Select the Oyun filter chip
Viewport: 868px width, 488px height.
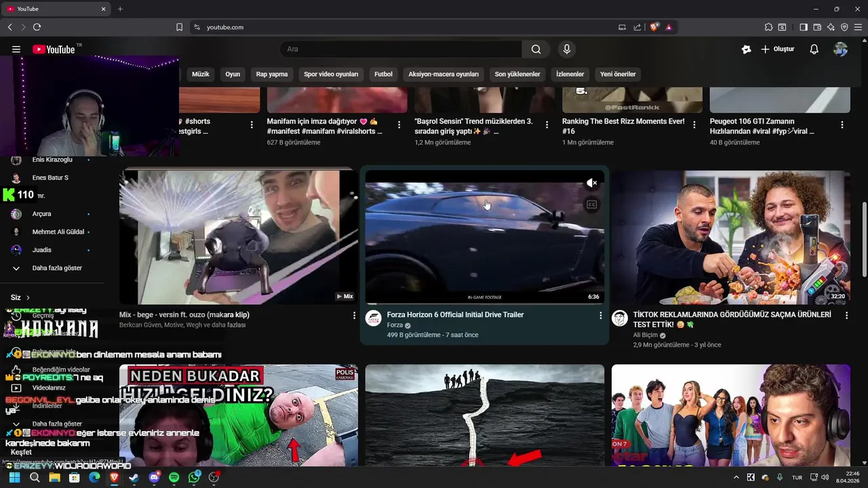(x=233, y=75)
